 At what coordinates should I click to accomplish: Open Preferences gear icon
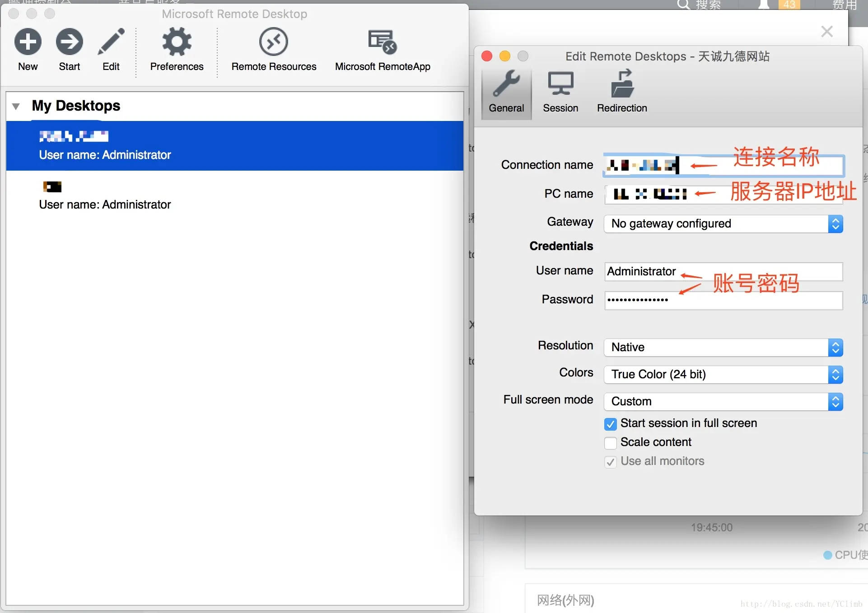pos(177,42)
